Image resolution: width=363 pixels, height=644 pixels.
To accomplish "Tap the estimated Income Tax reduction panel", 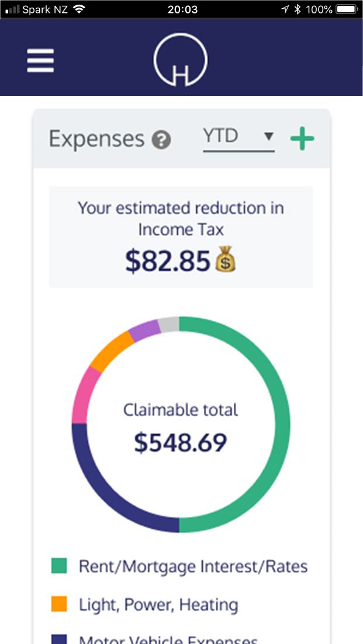I will tap(181, 237).
